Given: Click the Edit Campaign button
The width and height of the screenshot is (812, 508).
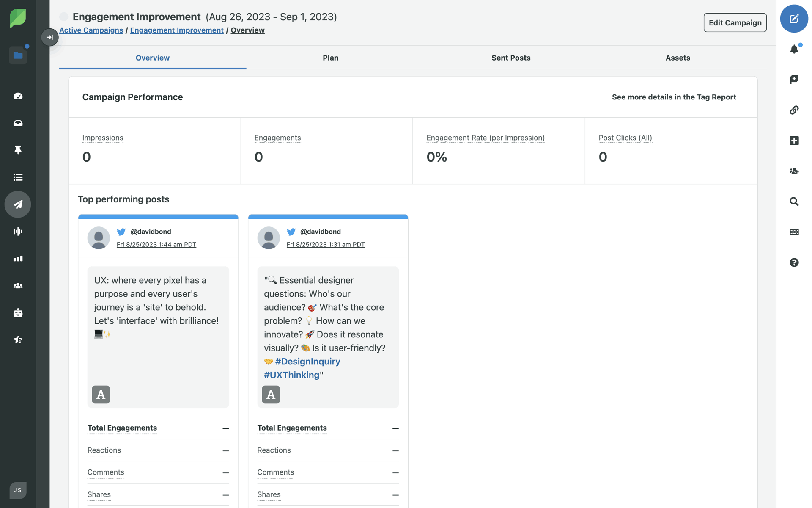Looking at the screenshot, I should coord(735,23).
